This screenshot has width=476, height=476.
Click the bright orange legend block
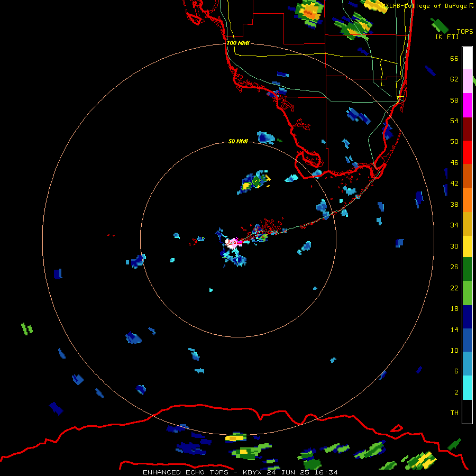coord(467,200)
